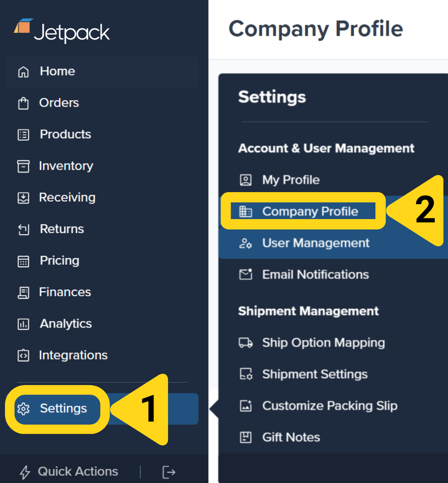The width and height of the screenshot is (448, 483).
Task: Select User Management in the Settings panel
Action: coord(316,243)
